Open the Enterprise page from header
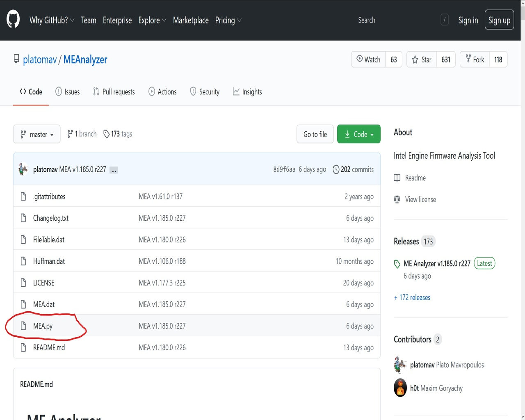This screenshot has height=420, width=525. coord(117,20)
